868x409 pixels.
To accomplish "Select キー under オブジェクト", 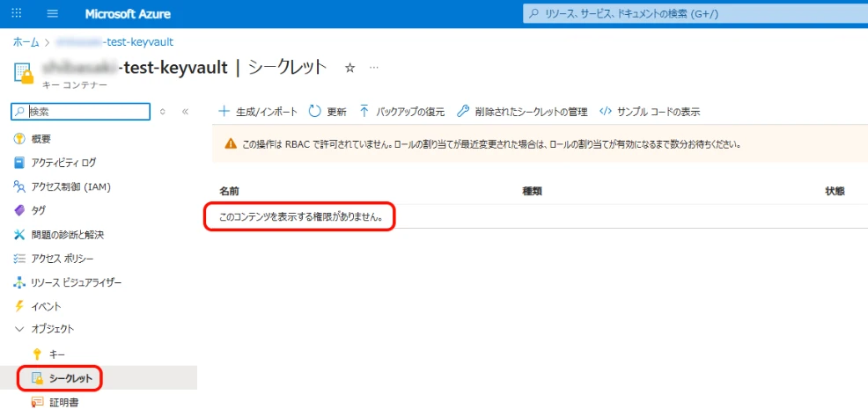I will (x=57, y=354).
